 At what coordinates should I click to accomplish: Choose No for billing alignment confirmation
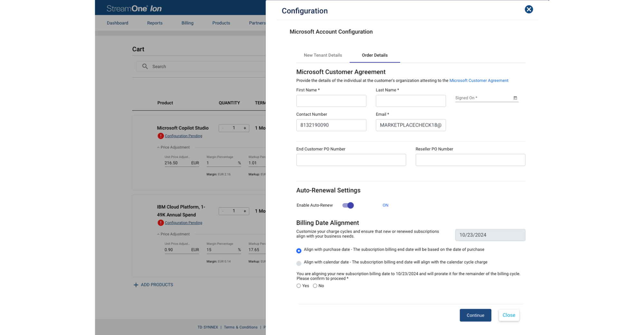coord(315,286)
